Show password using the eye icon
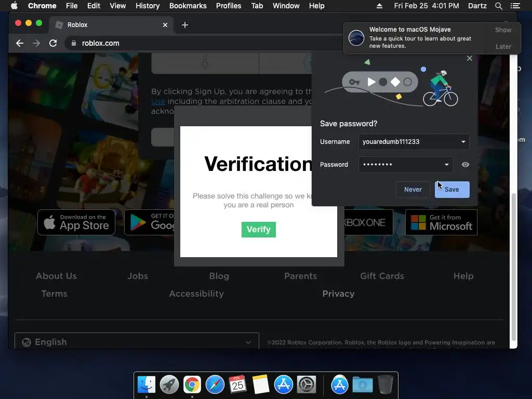532x399 pixels. point(465,165)
